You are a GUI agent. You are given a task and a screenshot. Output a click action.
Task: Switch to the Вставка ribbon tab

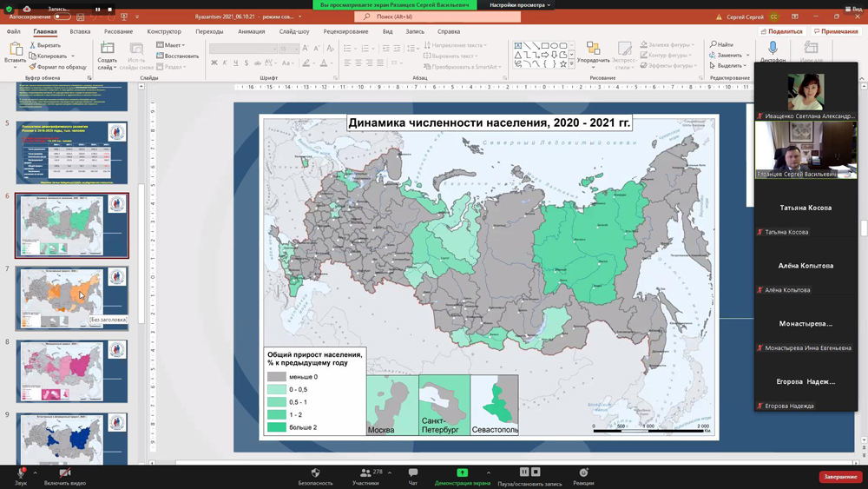[x=80, y=31]
